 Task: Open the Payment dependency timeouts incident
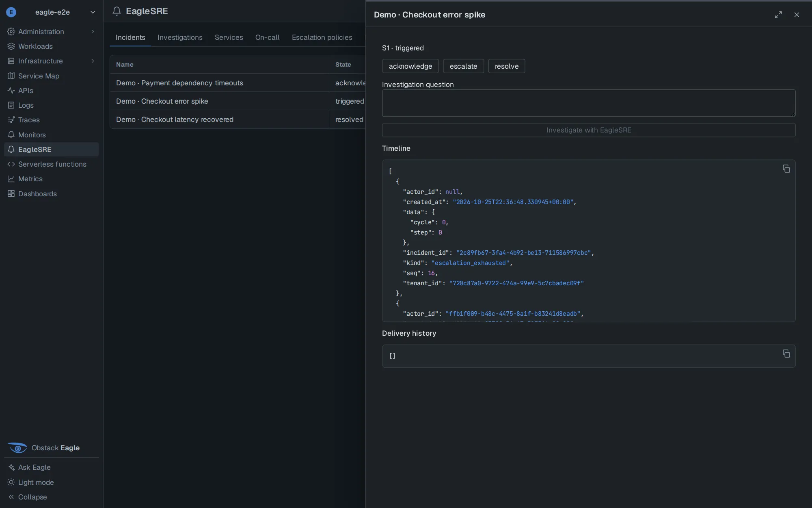click(x=238, y=83)
